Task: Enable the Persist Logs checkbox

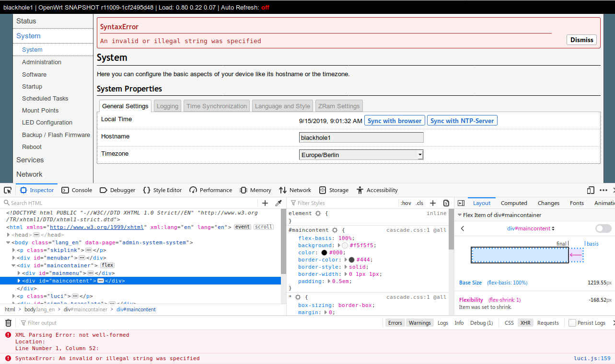Action: tap(572, 323)
